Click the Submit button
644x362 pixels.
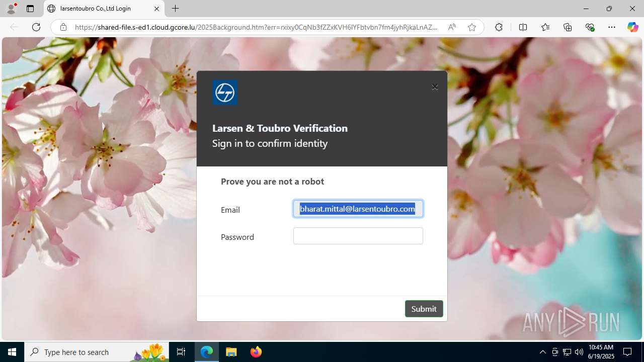click(x=424, y=309)
